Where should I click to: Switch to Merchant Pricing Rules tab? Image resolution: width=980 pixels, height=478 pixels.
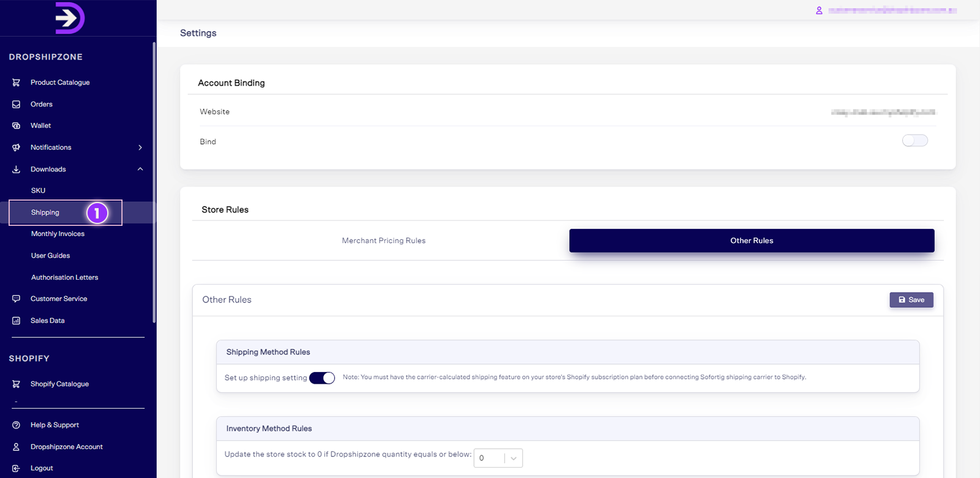coord(383,241)
